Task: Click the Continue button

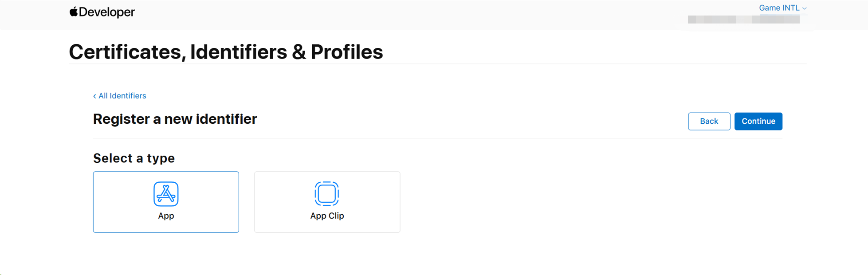Action: click(758, 121)
